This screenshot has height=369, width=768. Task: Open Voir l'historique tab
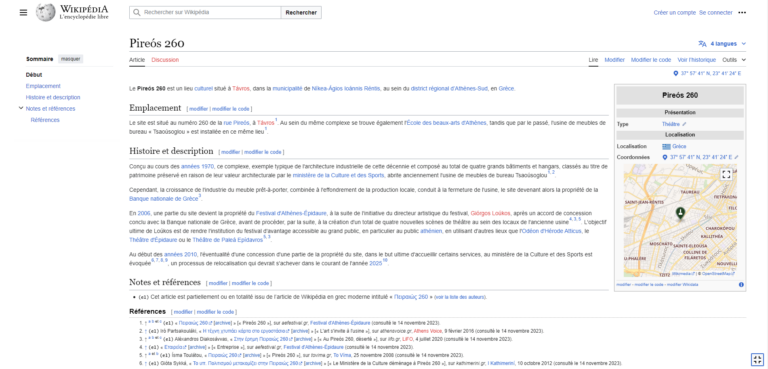tap(696, 60)
